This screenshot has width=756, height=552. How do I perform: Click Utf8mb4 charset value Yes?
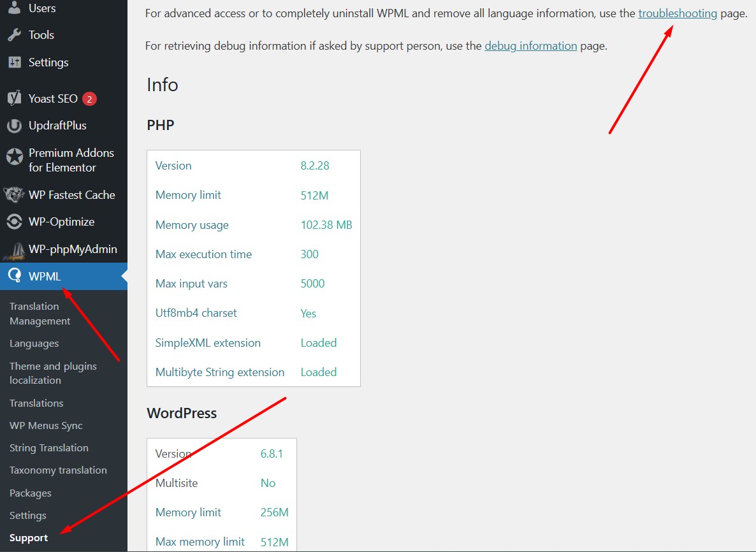point(309,314)
